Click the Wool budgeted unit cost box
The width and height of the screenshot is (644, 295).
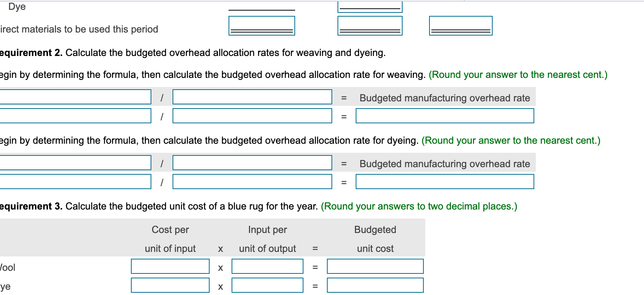tap(375, 266)
